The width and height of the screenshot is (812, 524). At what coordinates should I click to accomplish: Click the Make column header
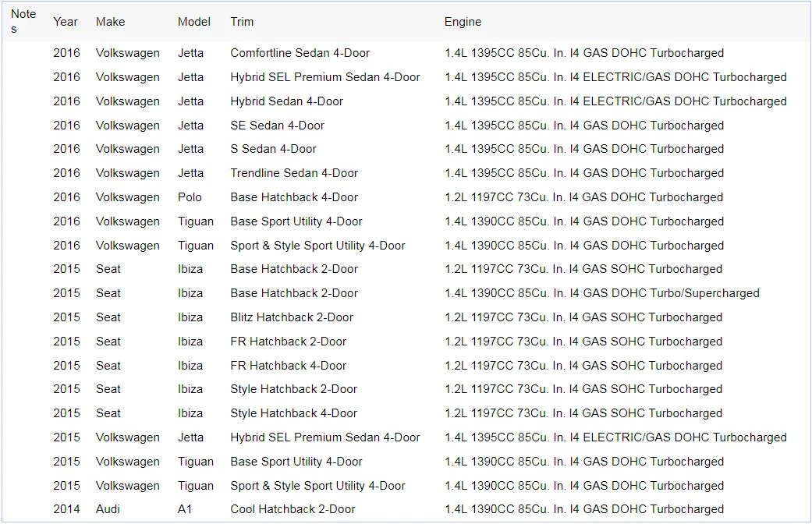110,22
